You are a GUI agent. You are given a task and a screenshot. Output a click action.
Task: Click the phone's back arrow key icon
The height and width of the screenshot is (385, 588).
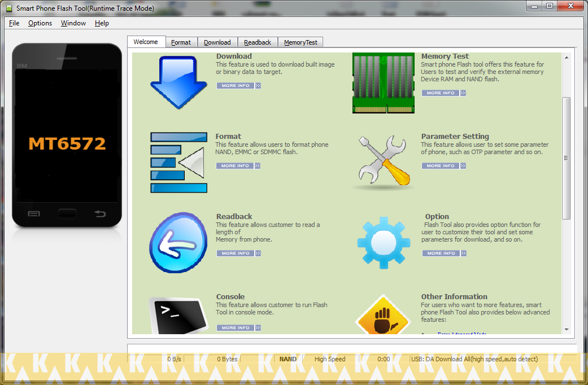(100, 214)
